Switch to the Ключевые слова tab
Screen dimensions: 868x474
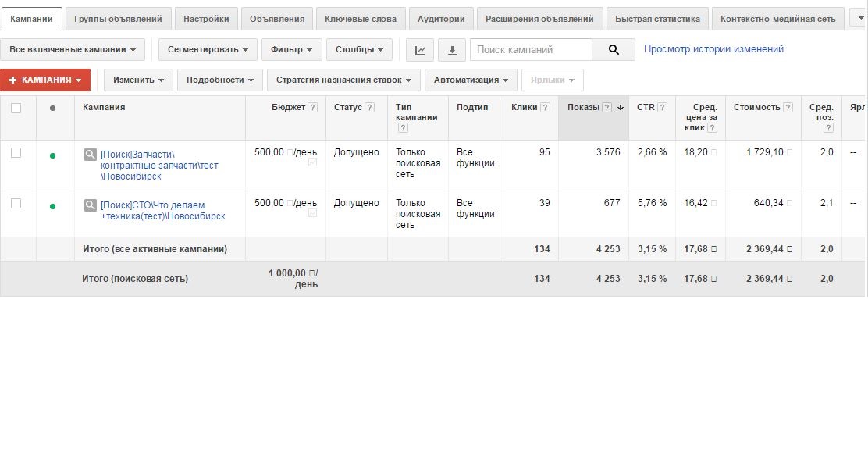(361, 19)
